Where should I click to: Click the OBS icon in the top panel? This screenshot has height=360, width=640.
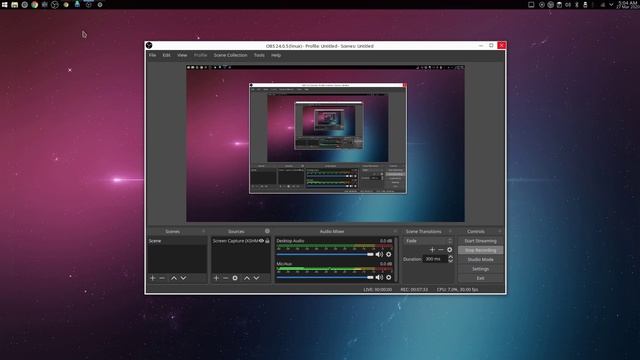click(55, 5)
